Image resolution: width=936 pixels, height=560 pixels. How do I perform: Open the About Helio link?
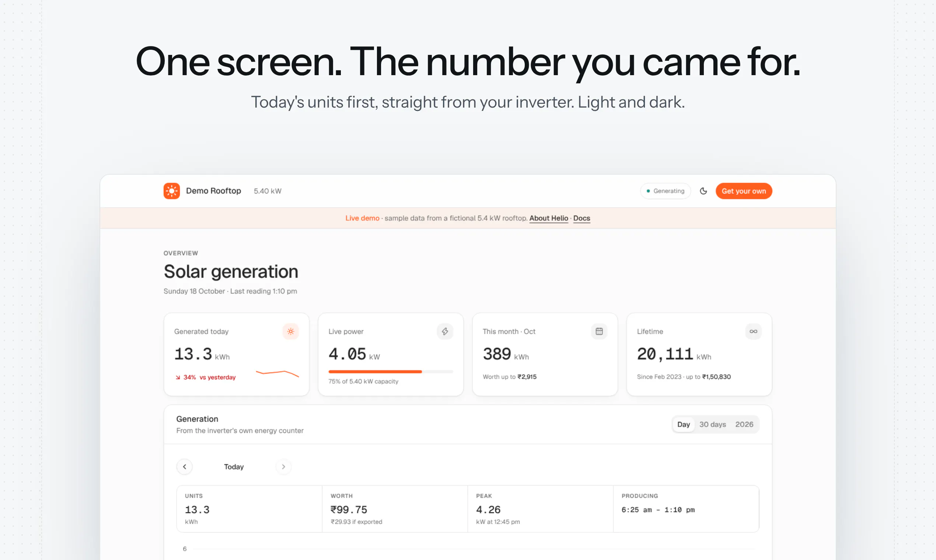pyautogui.click(x=549, y=218)
